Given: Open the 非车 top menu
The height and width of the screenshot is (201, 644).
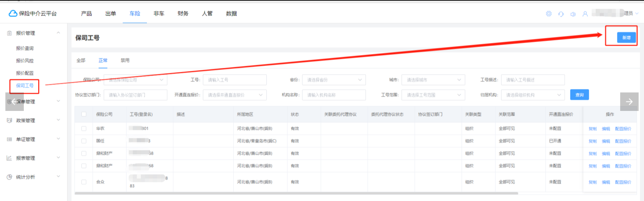Looking at the screenshot, I should click(x=159, y=14).
